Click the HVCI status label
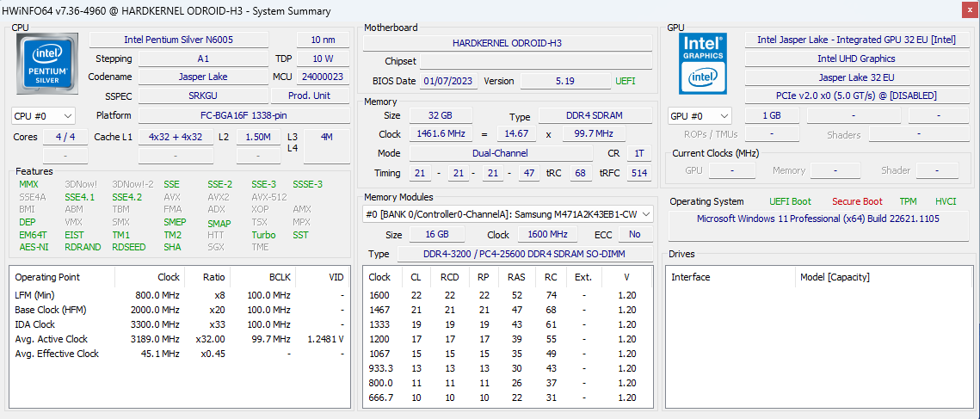 (x=946, y=201)
